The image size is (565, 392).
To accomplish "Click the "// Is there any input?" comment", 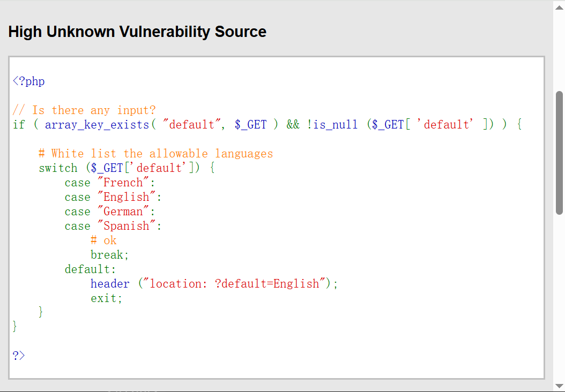I will pos(84,110).
